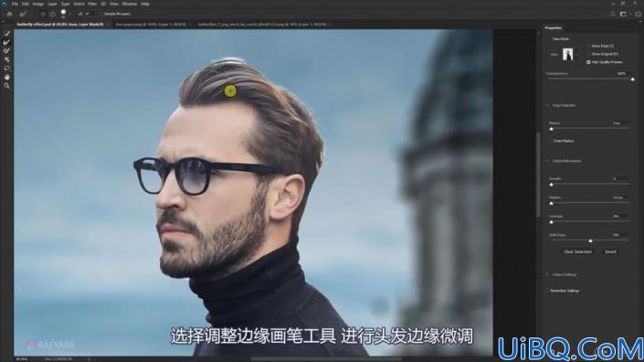This screenshot has height=362, width=644.
Task: Click the Clear Selection button
Action: click(577, 251)
